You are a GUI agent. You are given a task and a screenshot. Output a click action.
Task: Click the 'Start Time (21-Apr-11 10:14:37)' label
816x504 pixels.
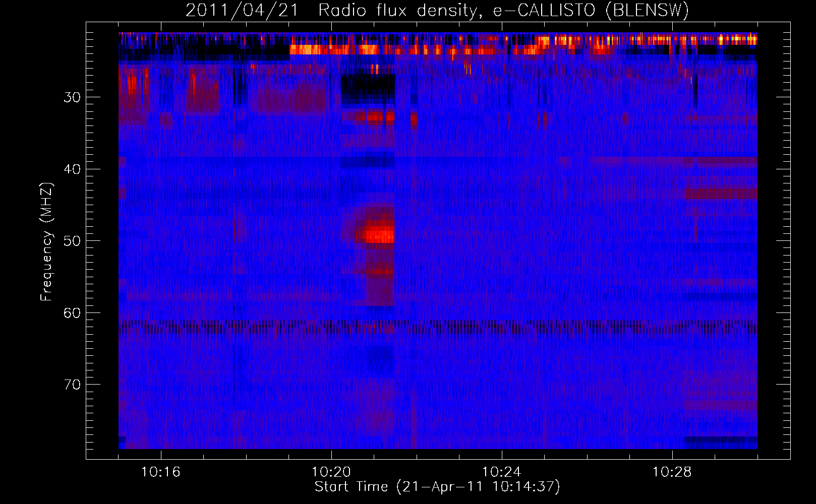[x=437, y=487]
